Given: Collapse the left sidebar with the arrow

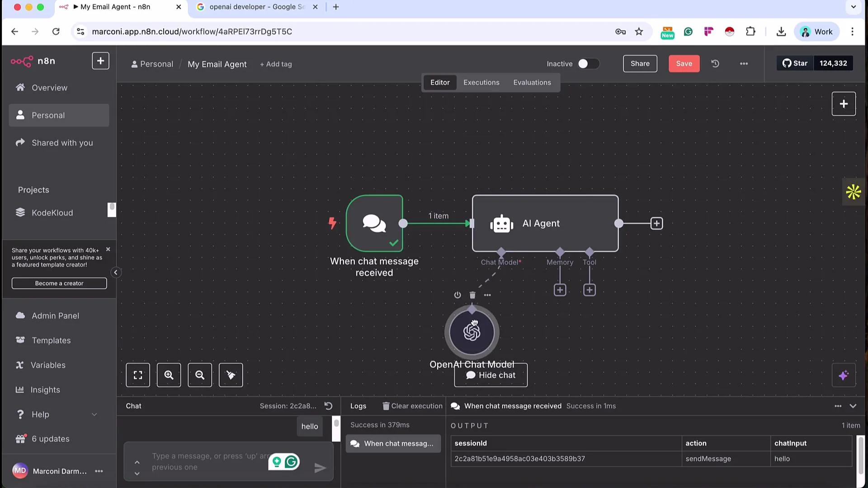Looking at the screenshot, I should pos(116,272).
